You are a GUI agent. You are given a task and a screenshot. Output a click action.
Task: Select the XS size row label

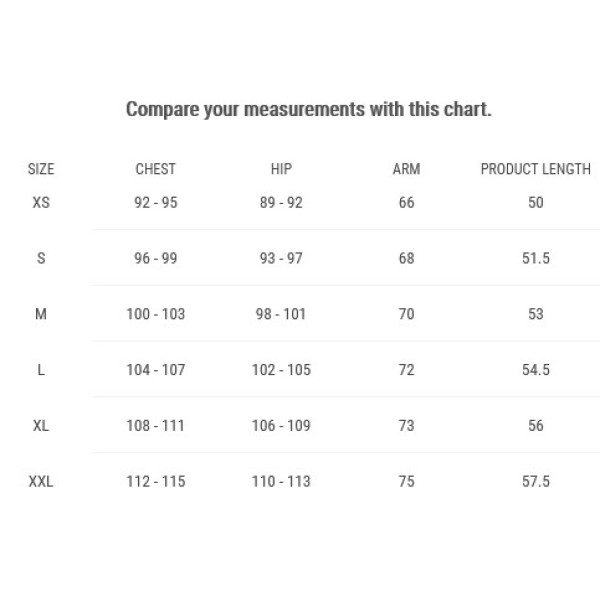coord(41,202)
